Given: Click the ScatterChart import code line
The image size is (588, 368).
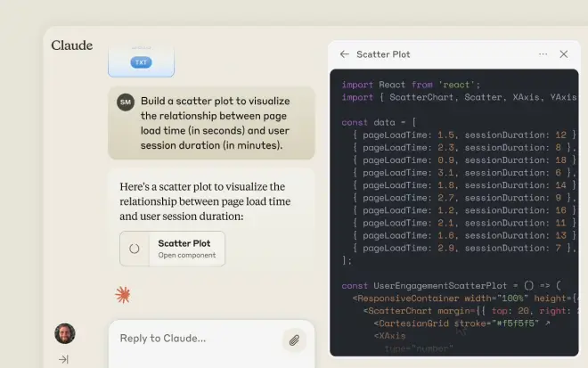Looking at the screenshot, I should pyautogui.click(x=460, y=97).
